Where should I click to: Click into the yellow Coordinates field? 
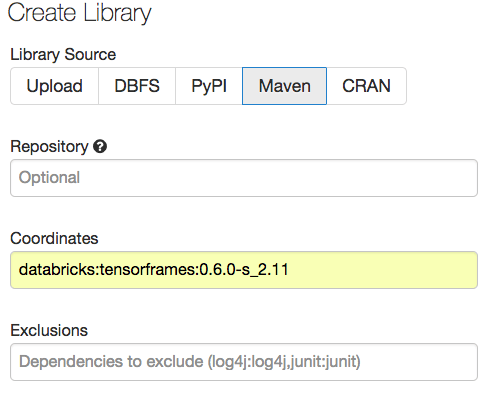[x=244, y=270]
